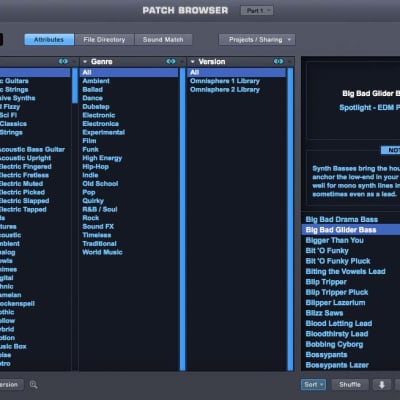This screenshot has height=400, width=400.
Task: Switch to the Attributes tab
Action: (49, 40)
